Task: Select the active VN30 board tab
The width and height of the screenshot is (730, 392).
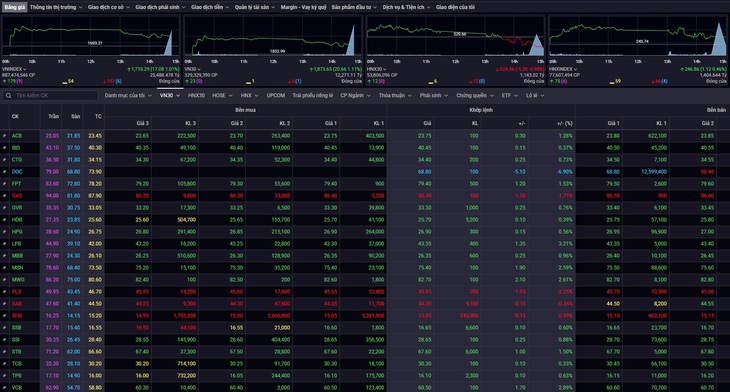Action: (x=169, y=95)
